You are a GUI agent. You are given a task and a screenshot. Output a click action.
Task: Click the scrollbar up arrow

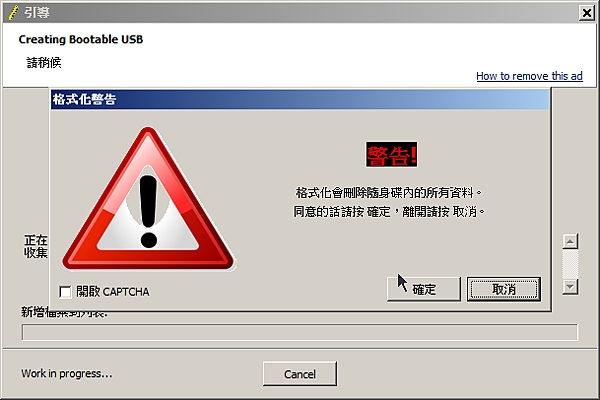pyautogui.click(x=570, y=242)
